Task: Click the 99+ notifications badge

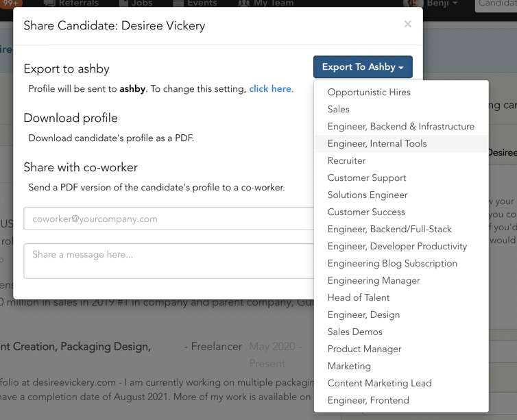Action: pyautogui.click(x=10, y=3)
